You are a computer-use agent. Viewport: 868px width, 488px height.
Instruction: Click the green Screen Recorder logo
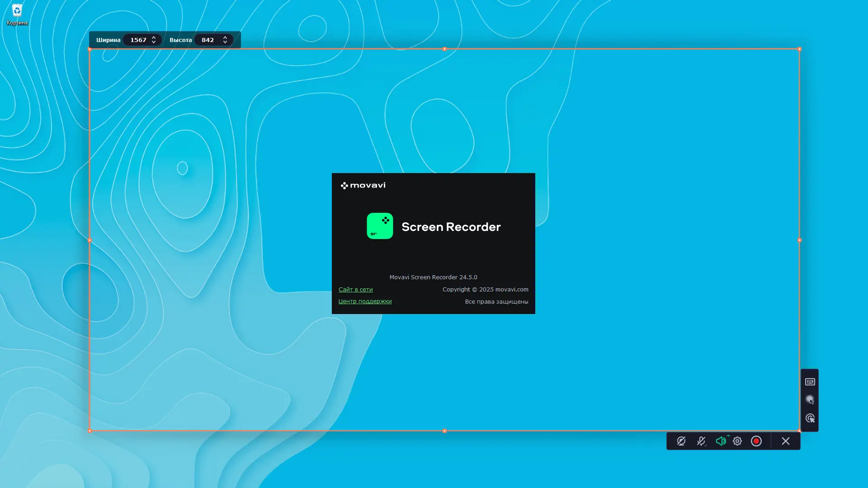pos(380,226)
